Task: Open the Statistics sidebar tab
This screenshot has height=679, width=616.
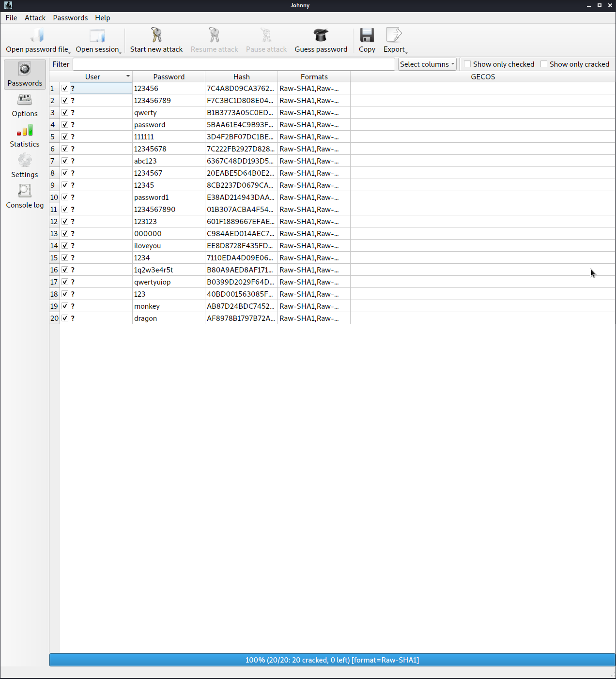Action: [25, 136]
